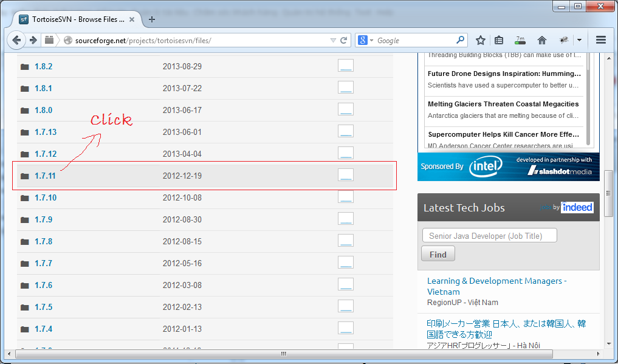This screenshot has width=618, height=364.
Task: Focus the Job Title input field
Action: 490,236
